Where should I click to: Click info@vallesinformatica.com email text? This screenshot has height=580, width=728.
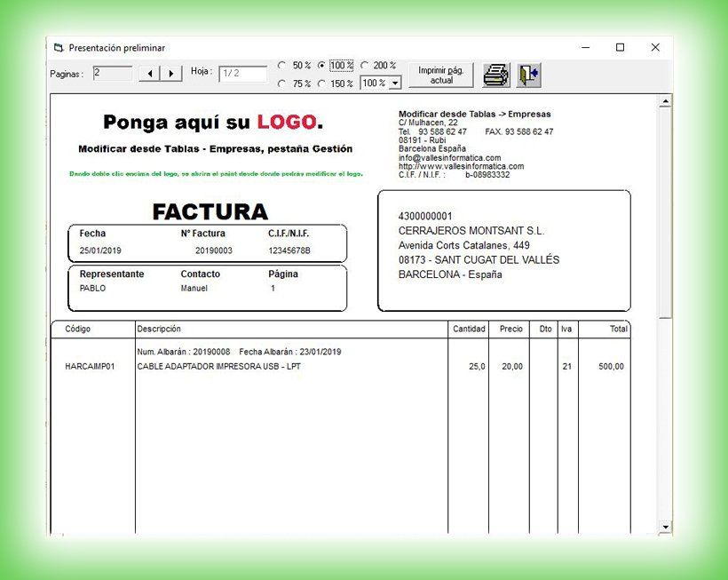click(x=449, y=158)
